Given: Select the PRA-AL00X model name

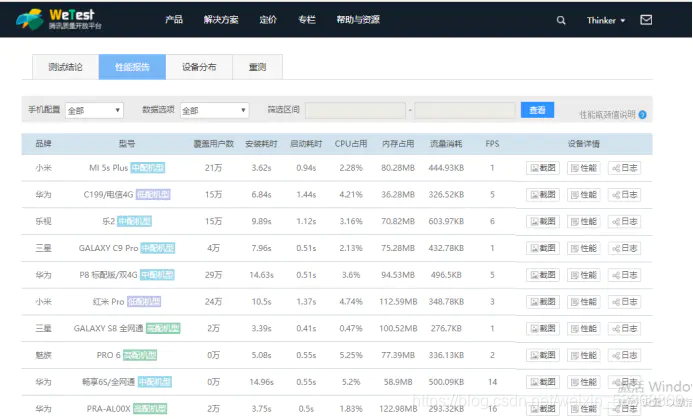Looking at the screenshot, I should pos(108,409).
